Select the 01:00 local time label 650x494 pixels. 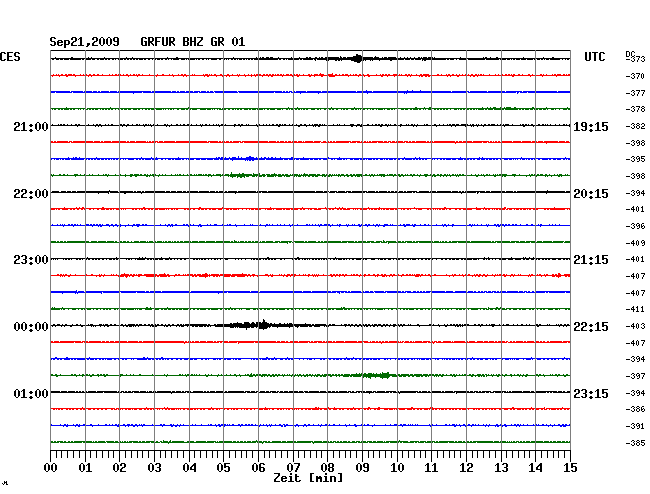click(x=31, y=393)
